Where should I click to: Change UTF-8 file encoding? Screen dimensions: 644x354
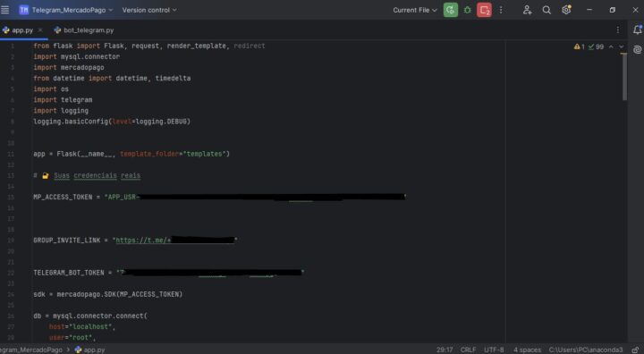click(494, 350)
